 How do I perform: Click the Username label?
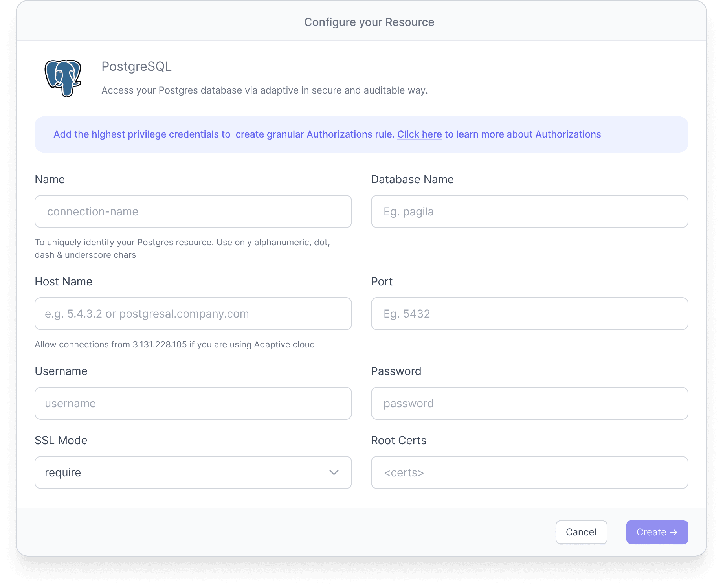tap(61, 371)
